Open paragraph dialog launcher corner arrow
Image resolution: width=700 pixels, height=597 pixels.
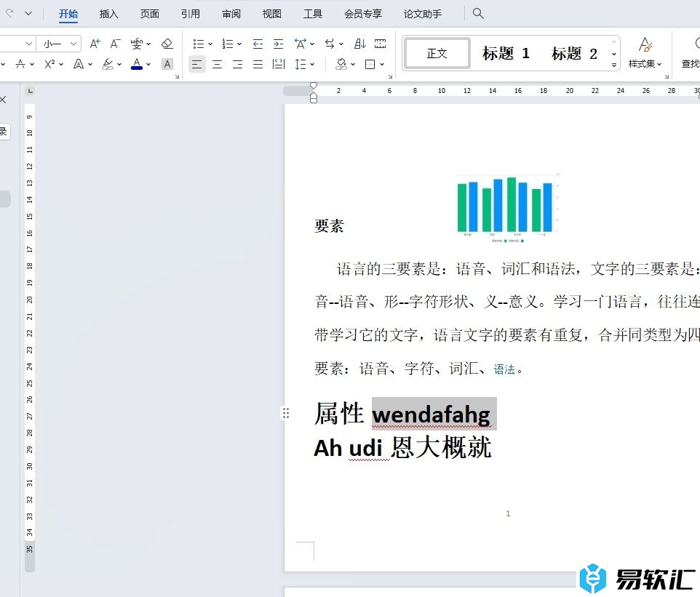coord(390,77)
